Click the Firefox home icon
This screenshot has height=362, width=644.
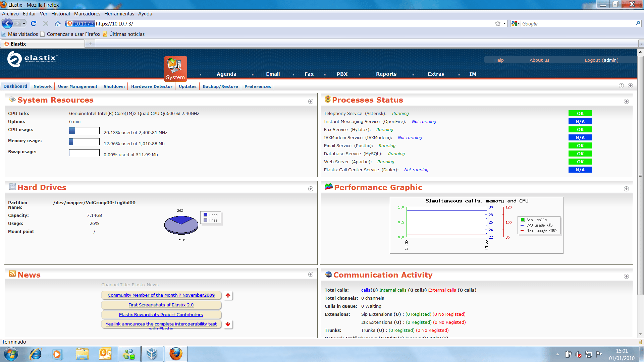(58, 23)
